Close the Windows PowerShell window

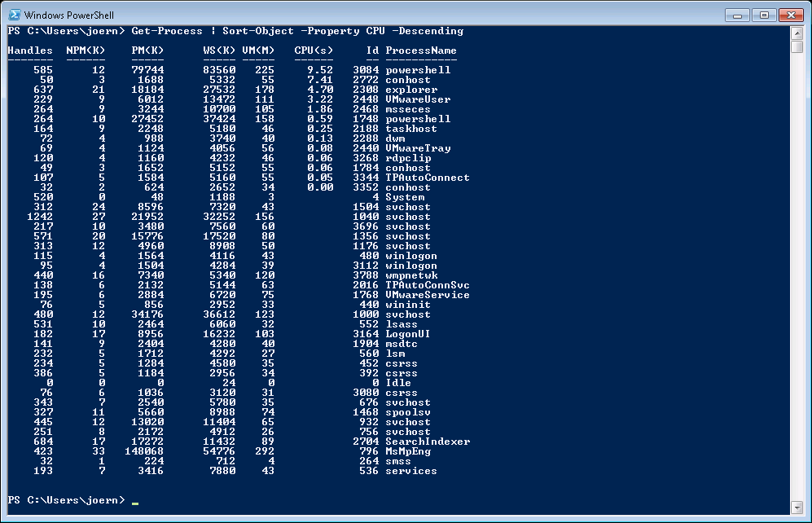click(x=791, y=15)
